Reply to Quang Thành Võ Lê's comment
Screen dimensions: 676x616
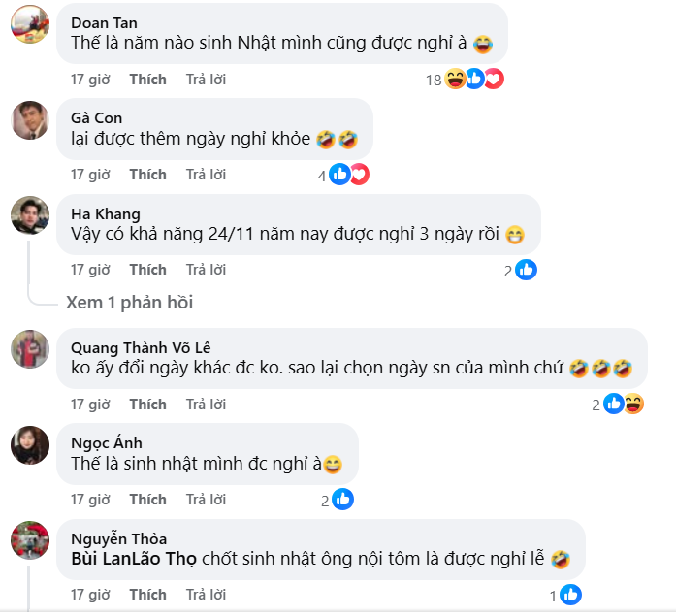pos(206,404)
